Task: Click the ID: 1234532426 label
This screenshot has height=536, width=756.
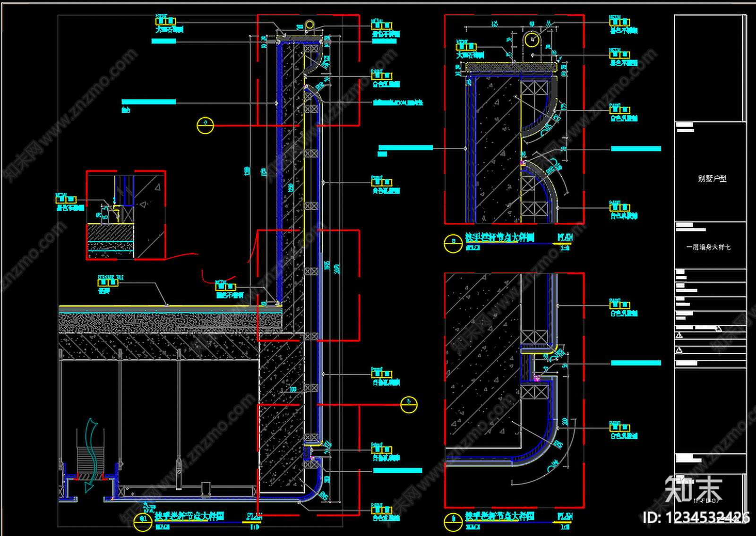Action: click(696, 518)
